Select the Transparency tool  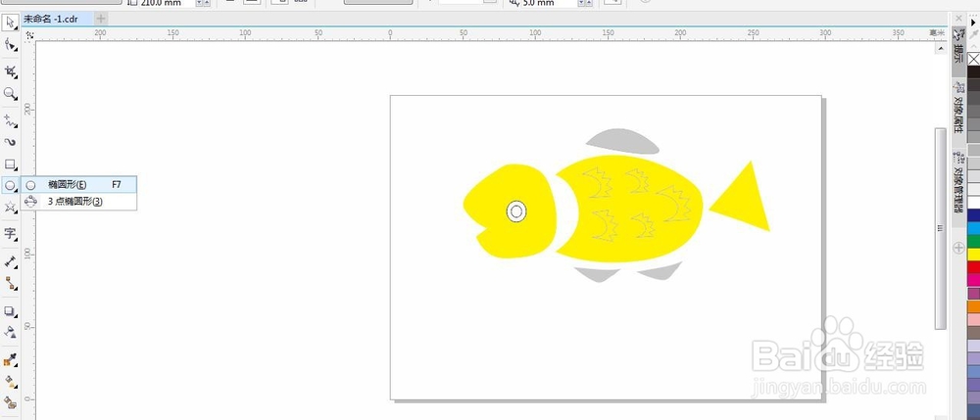pos(10,331)
